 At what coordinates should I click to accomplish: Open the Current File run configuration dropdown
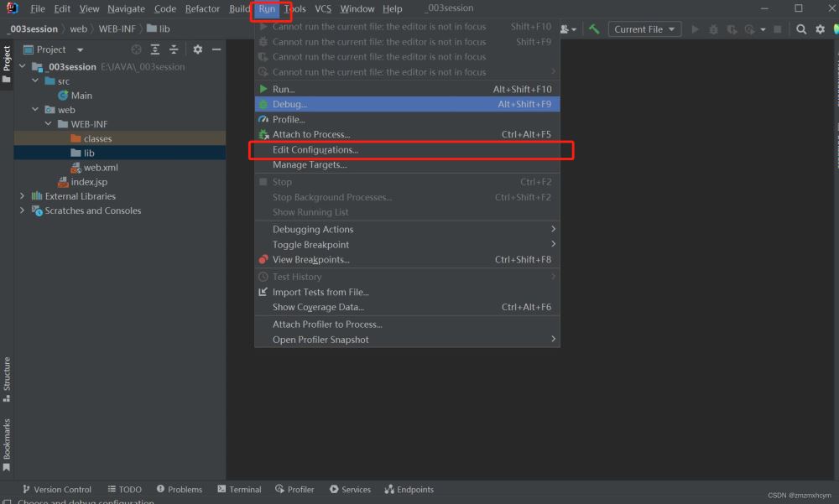pyautogui.click(x=644, y=29)
